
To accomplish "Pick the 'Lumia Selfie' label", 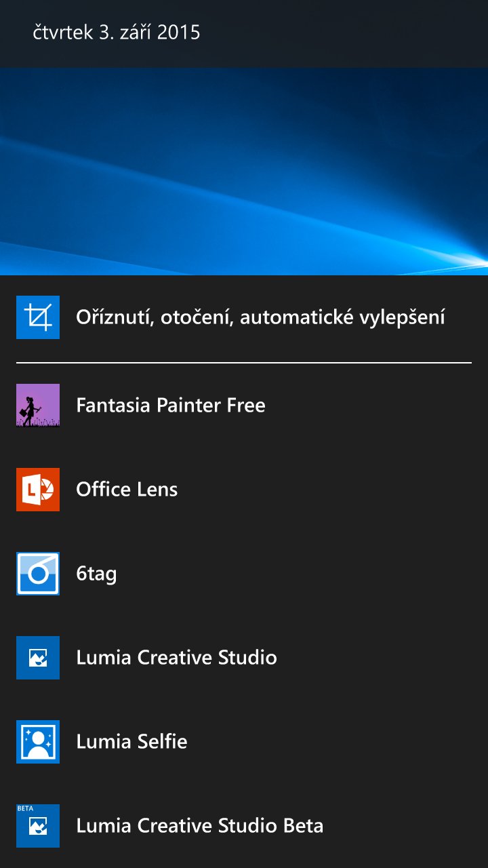I will 131,742.
